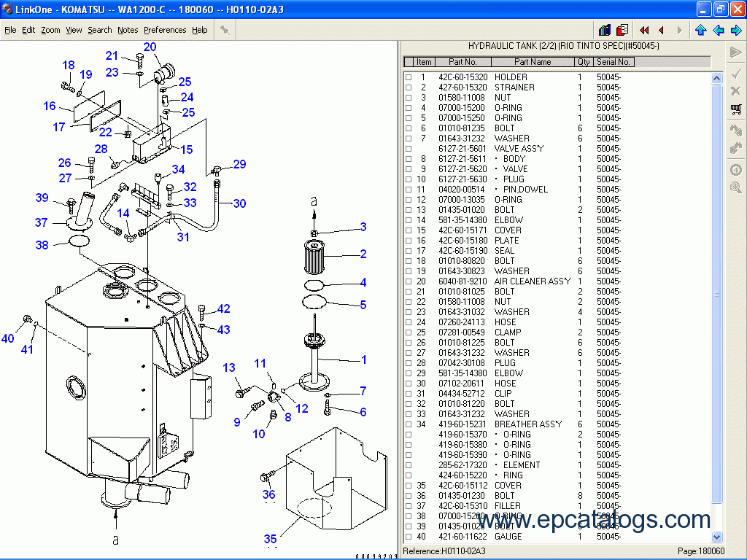Check the box for item 31 CLIP
The width and height of the screenshot is (747, 560).
tap(409, 394)
